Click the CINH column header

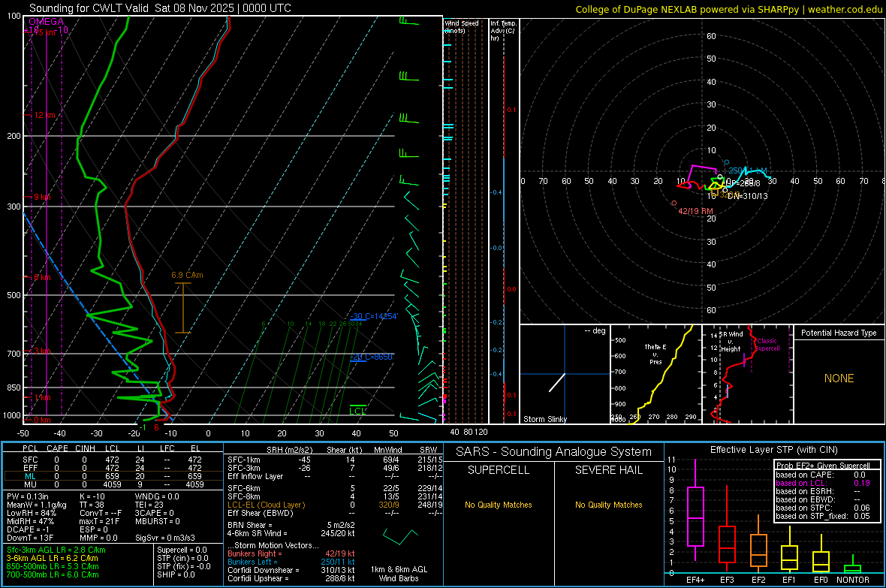point(85,448)
